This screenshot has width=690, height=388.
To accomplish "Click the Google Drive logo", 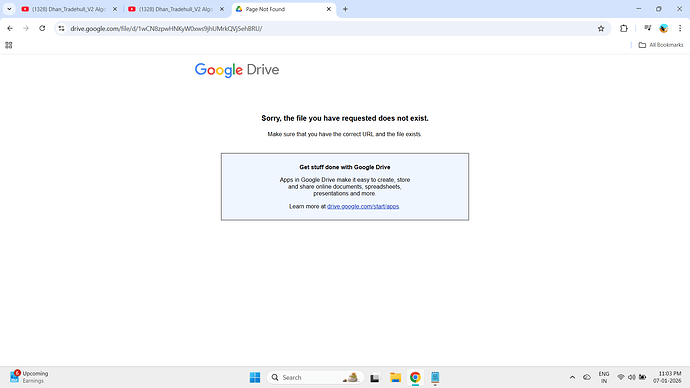I will [237, 70].
